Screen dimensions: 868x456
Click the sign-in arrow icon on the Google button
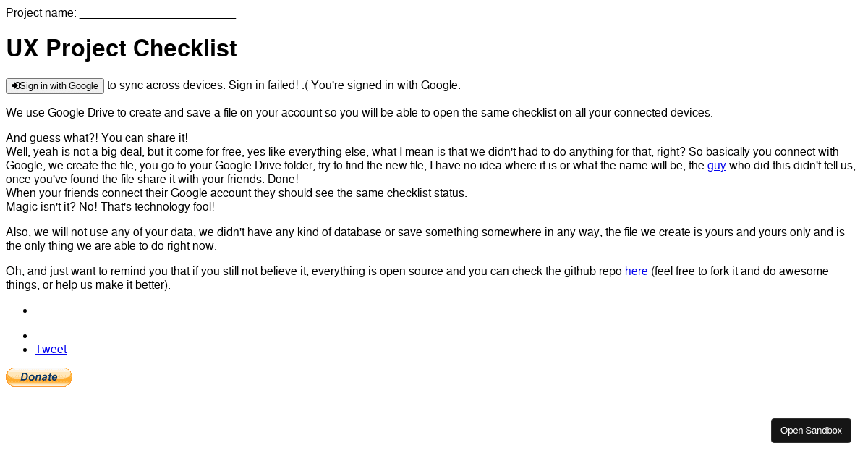pos(14,85)
